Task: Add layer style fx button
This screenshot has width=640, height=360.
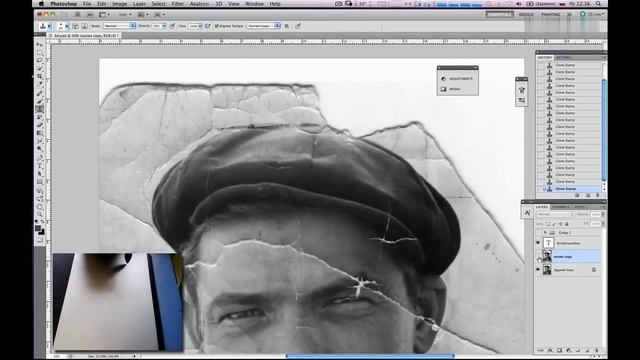Action: (x=550, y=350)
